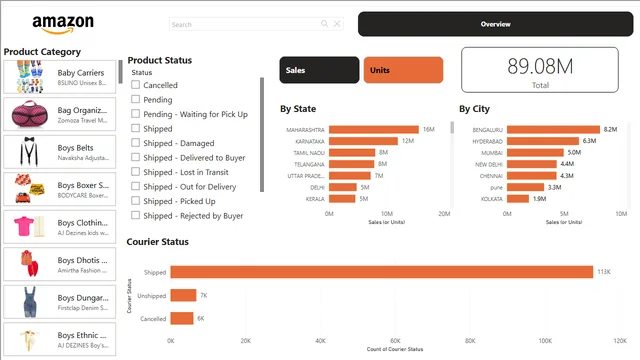Click the Cancelled courier status bar
The width and height of the screenshot is (640, 360).
click(x=182, y=318)
